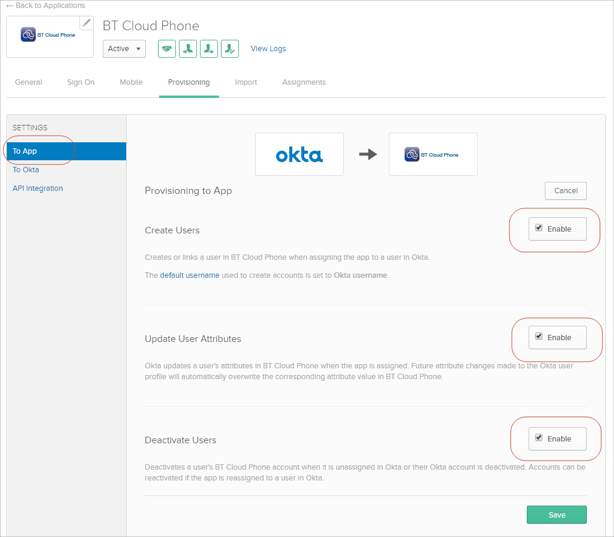Go to the Assignments tab
Image resolution: width=614 pixels, height=537 pixels.
click(x=304, y=82)
